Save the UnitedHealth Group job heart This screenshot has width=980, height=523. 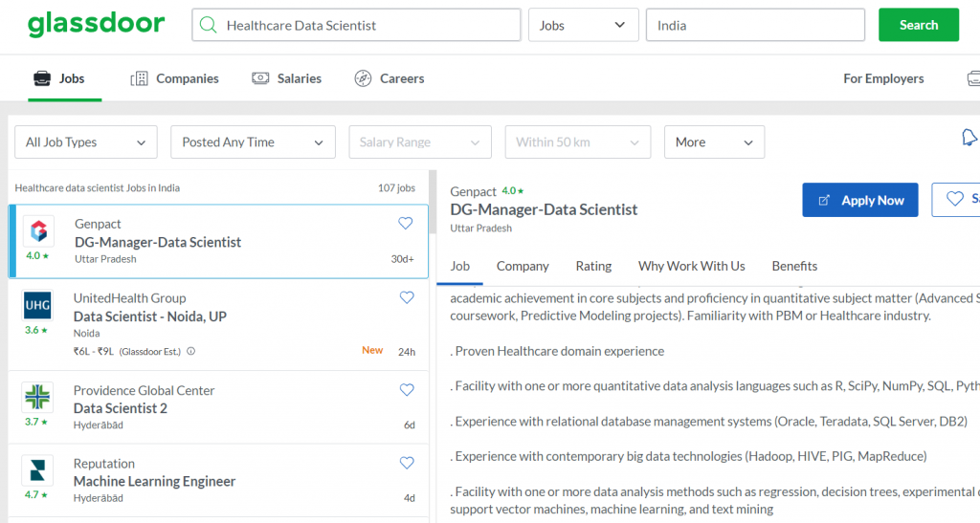[407, 297]
